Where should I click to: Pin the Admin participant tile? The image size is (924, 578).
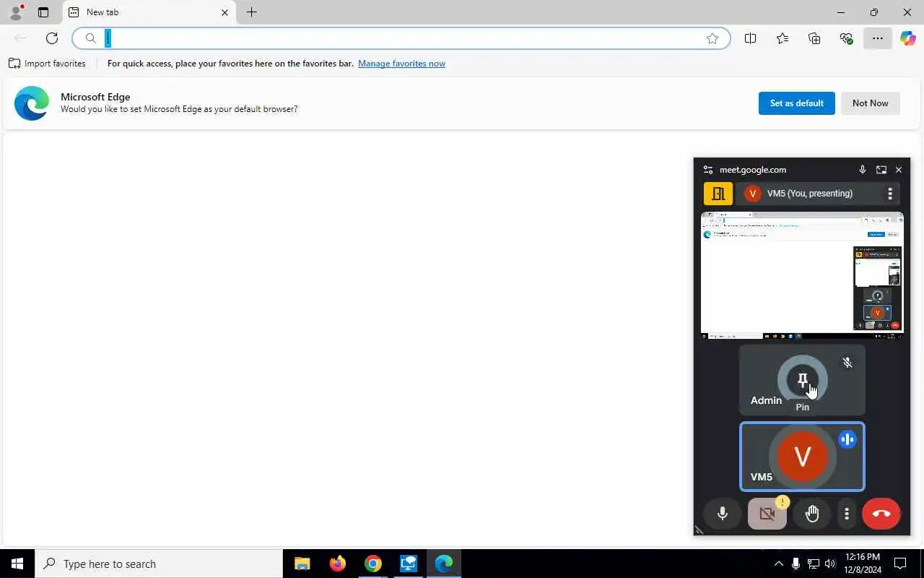click(802, 381)
